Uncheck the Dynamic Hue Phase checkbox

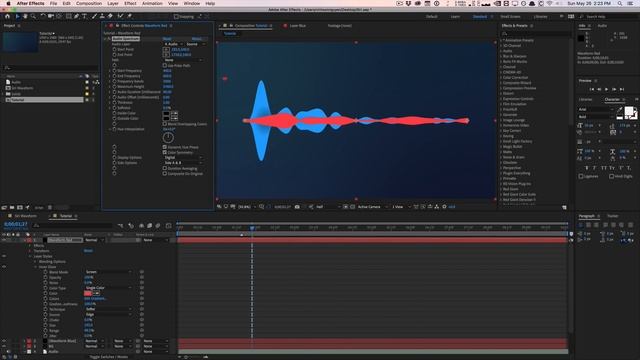(165, 147)
